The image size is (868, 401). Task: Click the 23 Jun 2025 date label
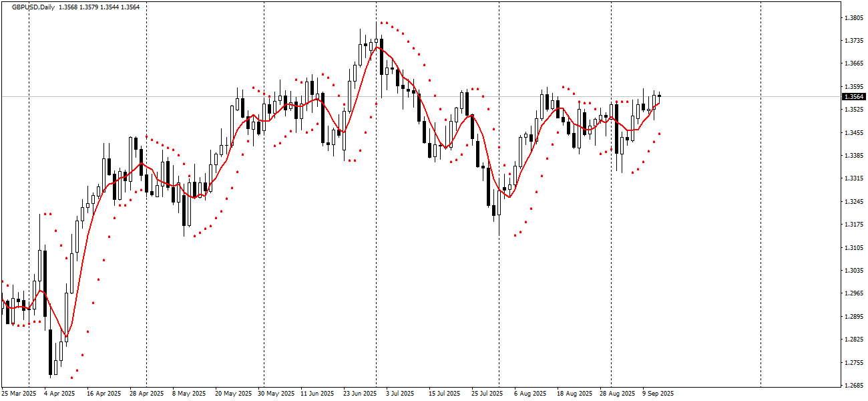(x=360, y=394)
